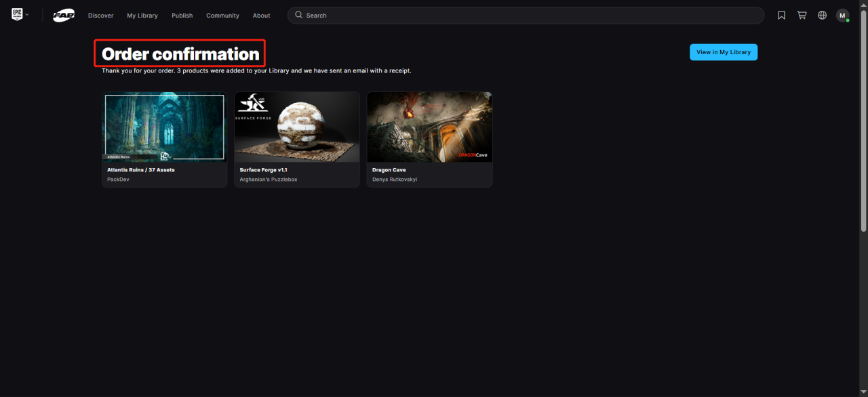This screenshot has height=397, width=868.
Task: Open the user profile avatar M
Action: [x=842, y=15]
